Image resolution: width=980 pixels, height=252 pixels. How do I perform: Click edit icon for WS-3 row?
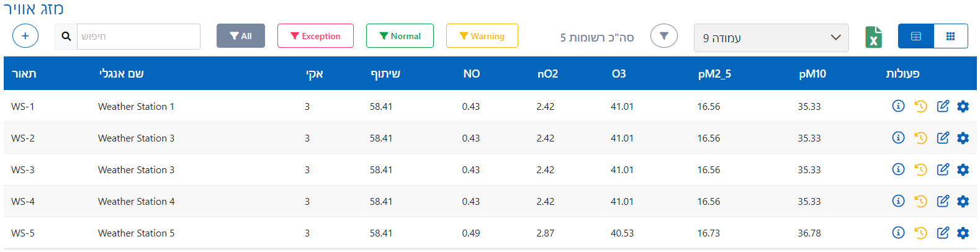(943, 169)
